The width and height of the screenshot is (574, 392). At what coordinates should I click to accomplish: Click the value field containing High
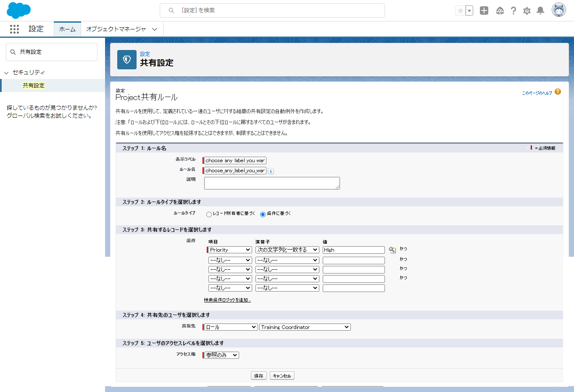(x=354, y=250)
